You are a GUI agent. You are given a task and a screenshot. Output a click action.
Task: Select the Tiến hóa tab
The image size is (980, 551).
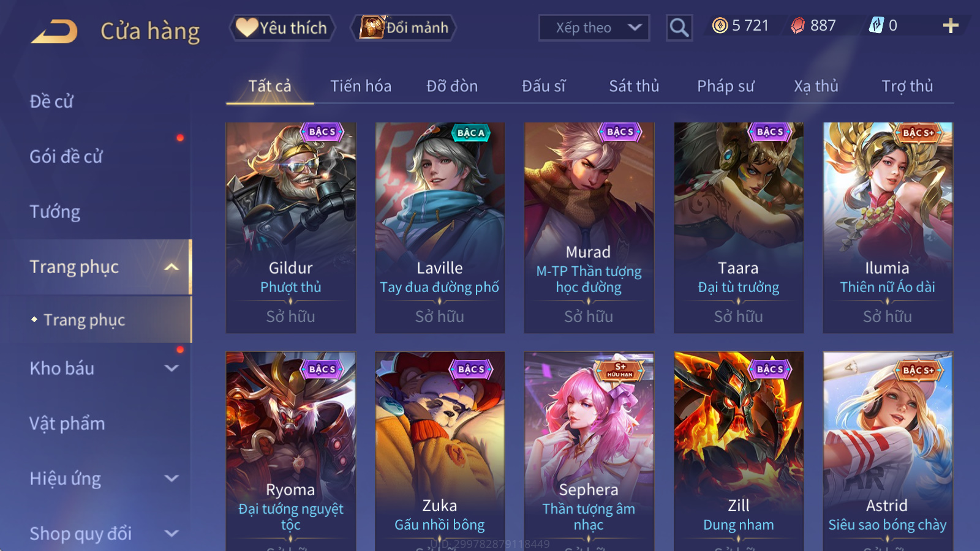(x=361, y=86)
